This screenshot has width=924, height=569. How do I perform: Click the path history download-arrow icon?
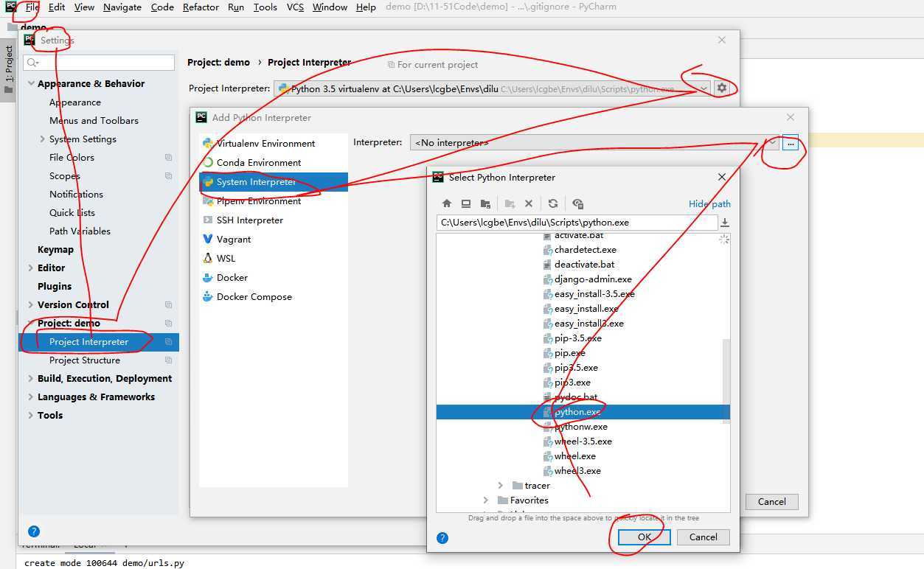725,223
